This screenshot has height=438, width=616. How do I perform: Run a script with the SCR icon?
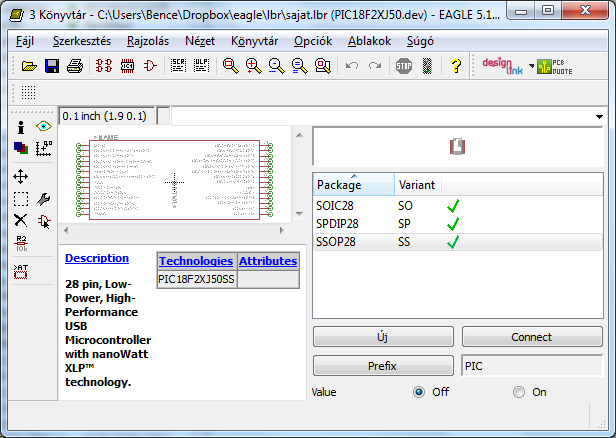[x=178, y=66]
